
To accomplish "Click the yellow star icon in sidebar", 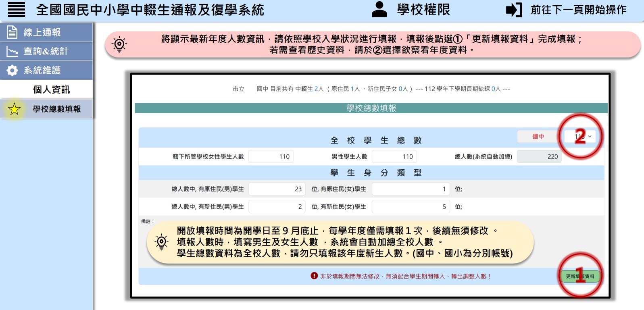I will click(14, 109).
